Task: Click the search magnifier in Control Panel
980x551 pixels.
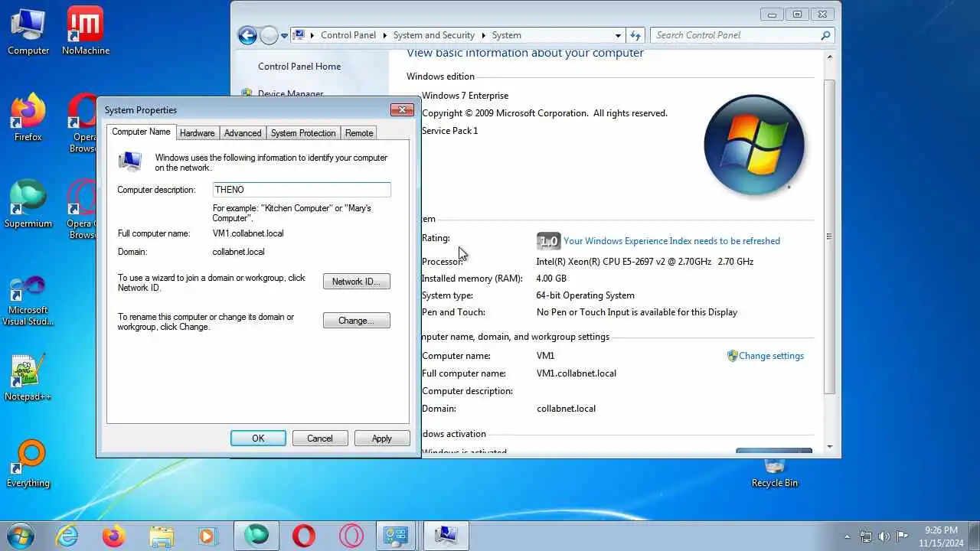Action: pos(825,35)
